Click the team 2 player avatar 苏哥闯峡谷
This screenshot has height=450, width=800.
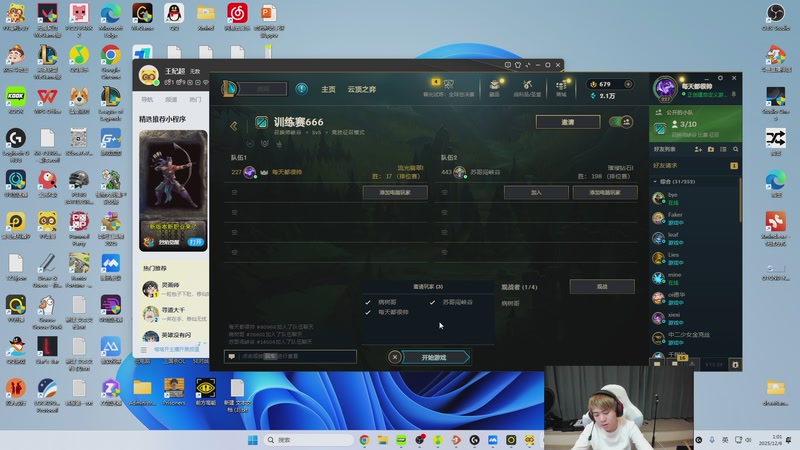460,172
